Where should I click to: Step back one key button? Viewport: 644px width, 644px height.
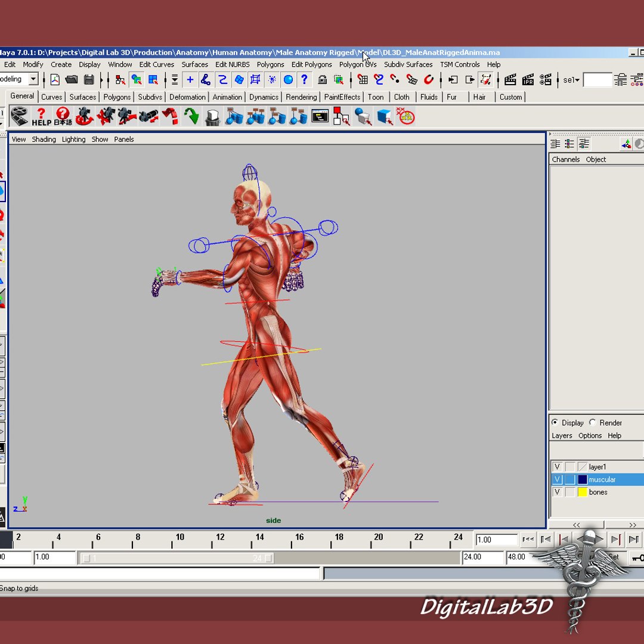click(x=564, y=539)
